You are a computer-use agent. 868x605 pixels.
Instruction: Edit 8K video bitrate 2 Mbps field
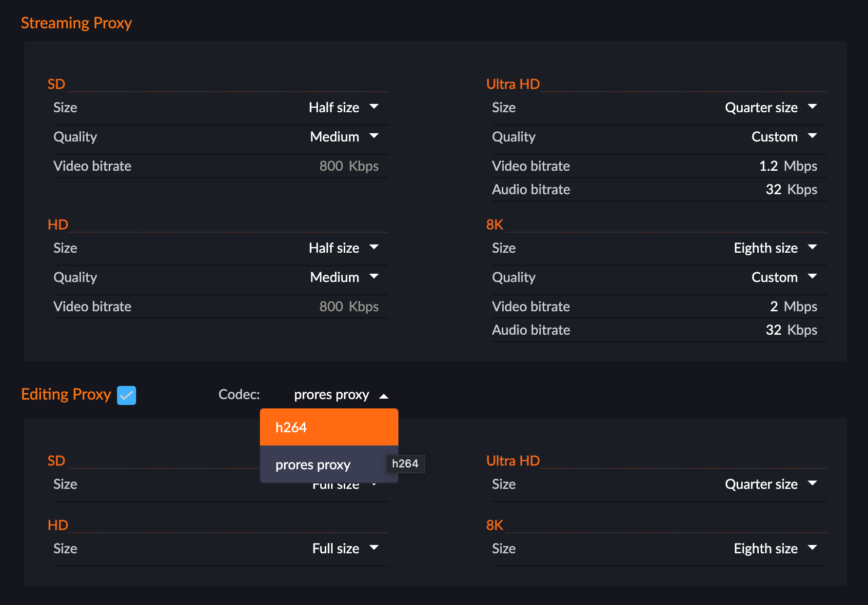pyautogui.click(x=773, y=306)
